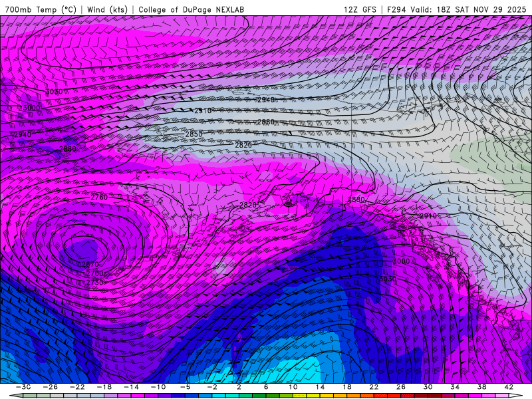Click the 42 temperature scale label
Screen dimensions: 532x399
pos(509,387)
